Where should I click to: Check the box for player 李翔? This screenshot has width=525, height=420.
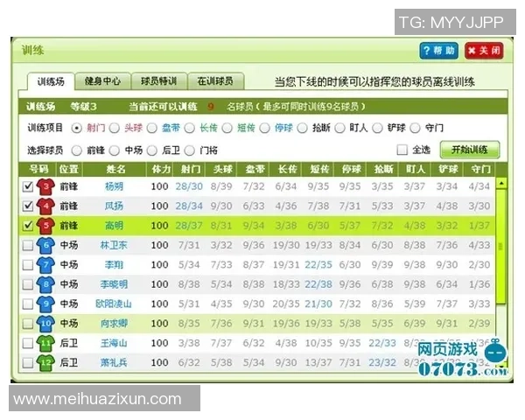[28, 265]
